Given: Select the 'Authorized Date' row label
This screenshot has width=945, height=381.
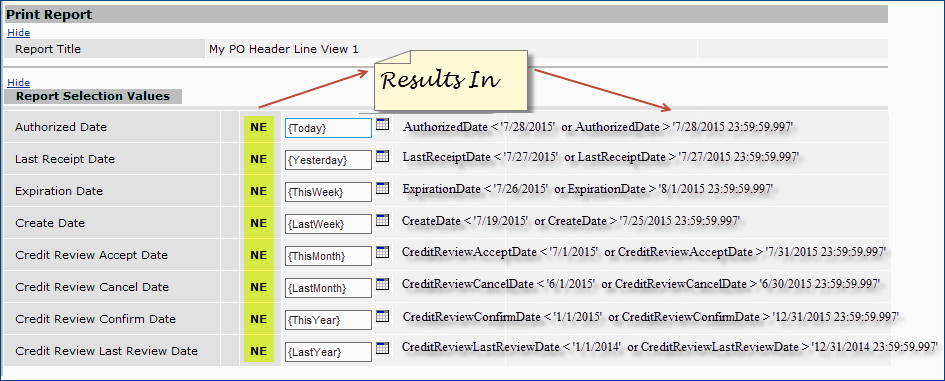Looking at the screenshot, I should (61, 127).
